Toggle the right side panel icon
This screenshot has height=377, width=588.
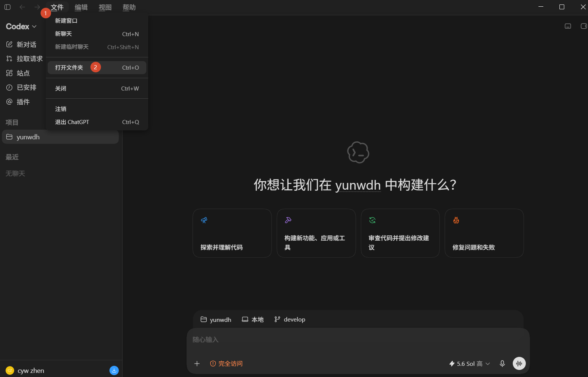point(584,26)
